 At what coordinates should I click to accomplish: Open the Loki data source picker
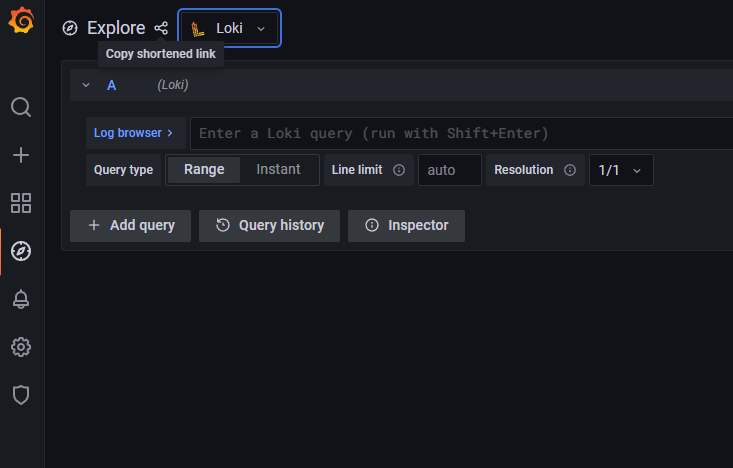[x=230, y=28]
